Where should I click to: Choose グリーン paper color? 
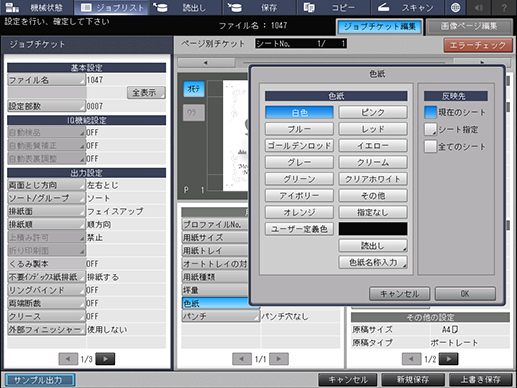point(299,179)
